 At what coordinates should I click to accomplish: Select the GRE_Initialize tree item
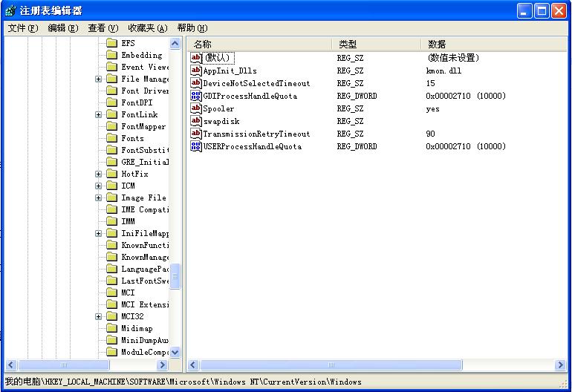click(x=145, y=162)
